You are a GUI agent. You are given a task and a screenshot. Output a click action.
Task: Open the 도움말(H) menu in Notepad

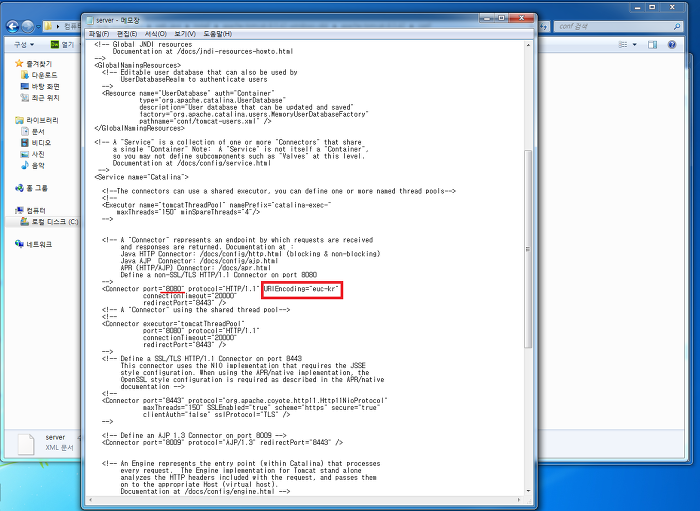[x=217, y=34]
